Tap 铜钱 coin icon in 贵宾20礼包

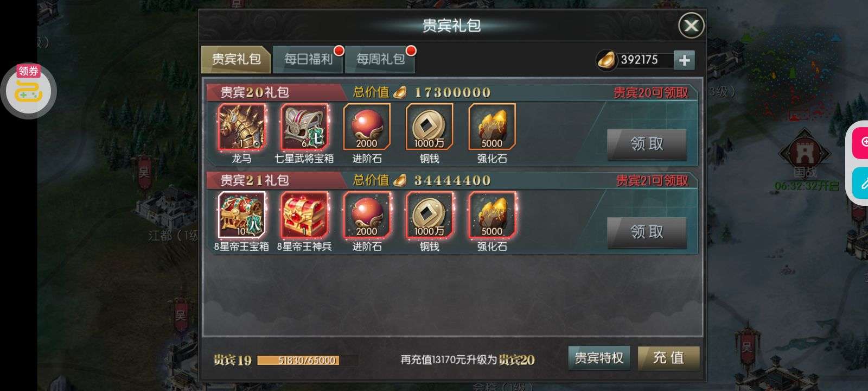pyautogui.click(x=429, y=127)
